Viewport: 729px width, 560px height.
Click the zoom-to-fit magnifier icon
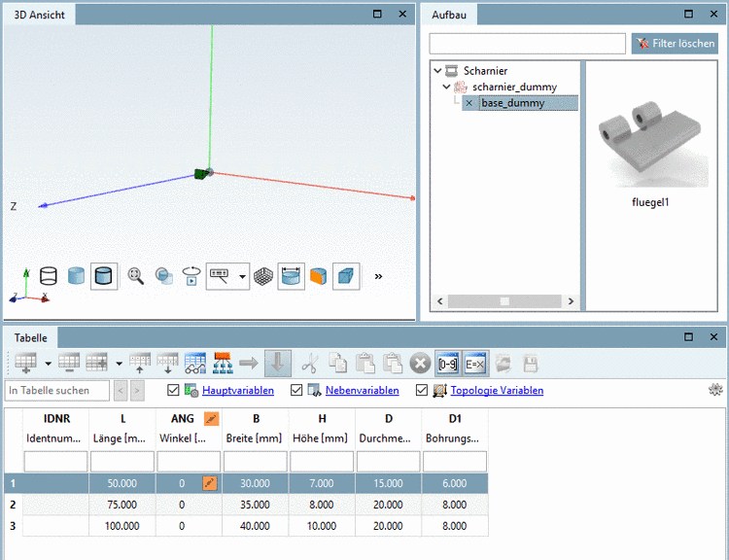pos(136,276)
